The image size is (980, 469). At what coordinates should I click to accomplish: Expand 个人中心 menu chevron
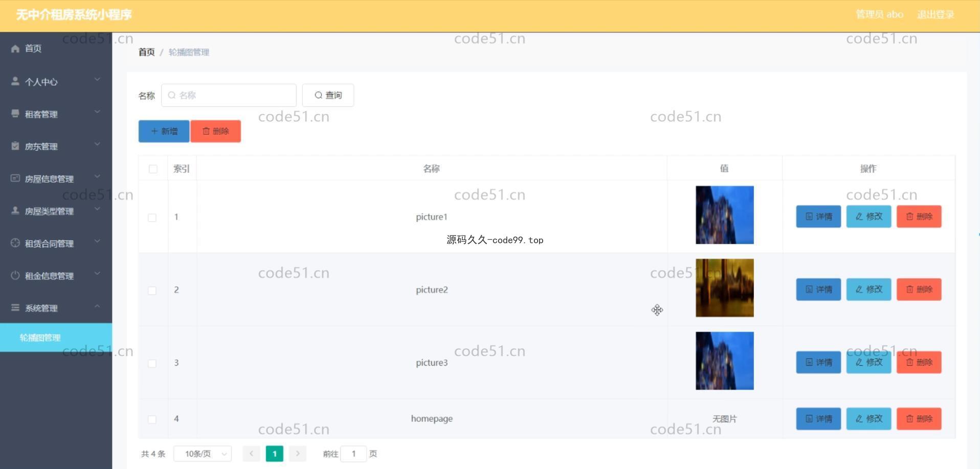pyautogui.click(x=97, y=80)
